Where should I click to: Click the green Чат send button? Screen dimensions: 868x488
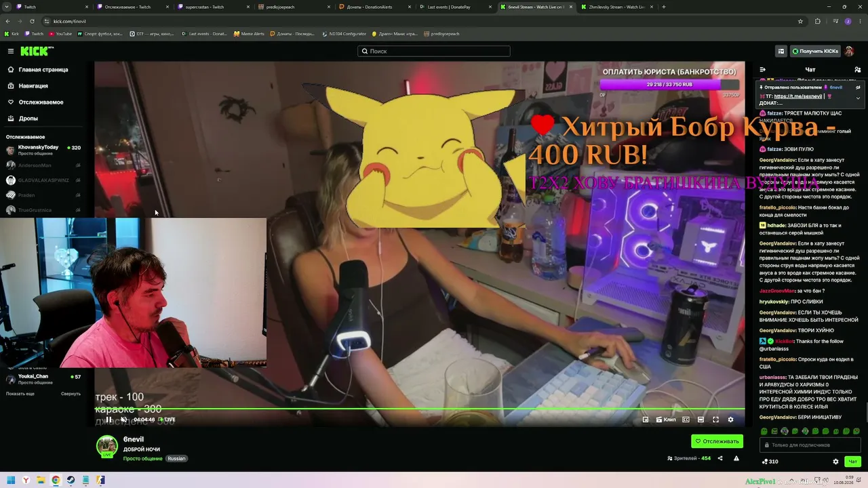[853, 462]
